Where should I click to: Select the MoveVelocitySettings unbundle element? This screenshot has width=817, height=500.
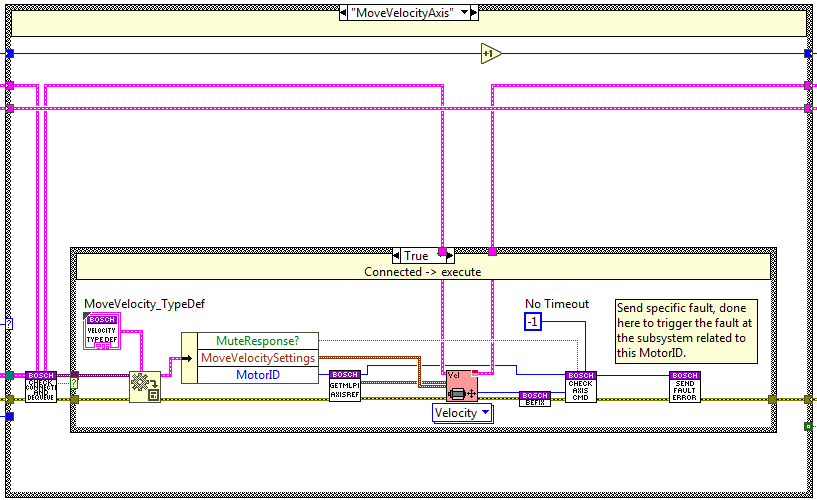coord(258,358)
